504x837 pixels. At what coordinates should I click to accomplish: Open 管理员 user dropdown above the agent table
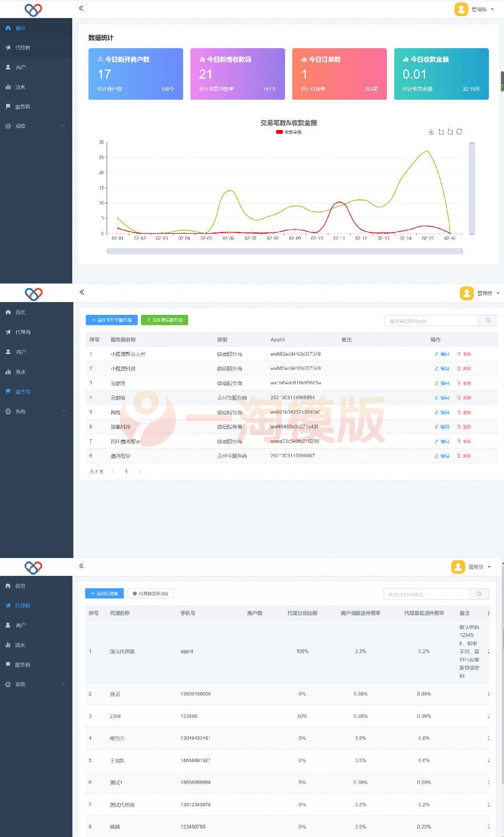click(x=472, y=567)
